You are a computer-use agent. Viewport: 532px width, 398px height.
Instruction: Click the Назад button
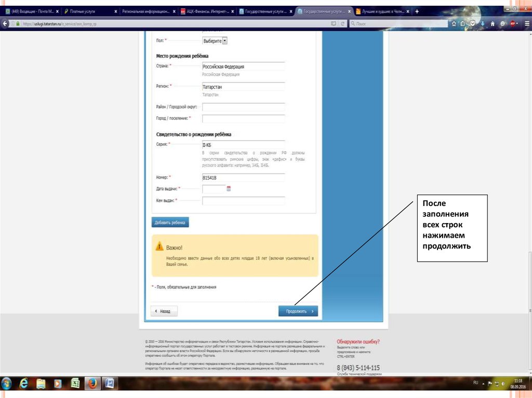164,311
